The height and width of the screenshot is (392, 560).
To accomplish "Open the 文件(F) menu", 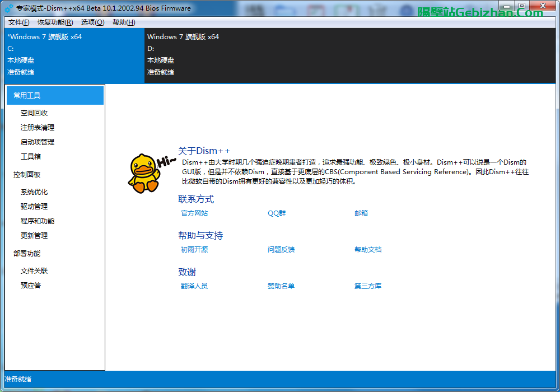I will pyautogui.click(x=19, y=22).
